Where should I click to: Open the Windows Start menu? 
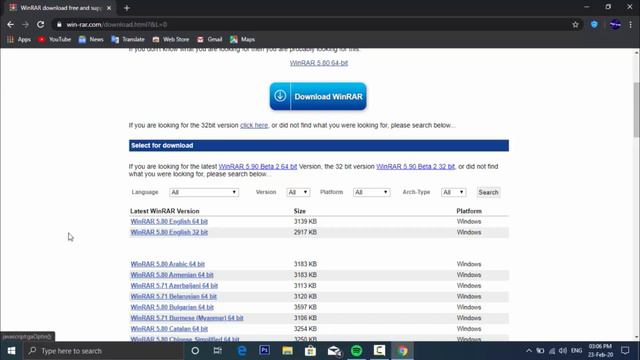[x=11, y=351]
